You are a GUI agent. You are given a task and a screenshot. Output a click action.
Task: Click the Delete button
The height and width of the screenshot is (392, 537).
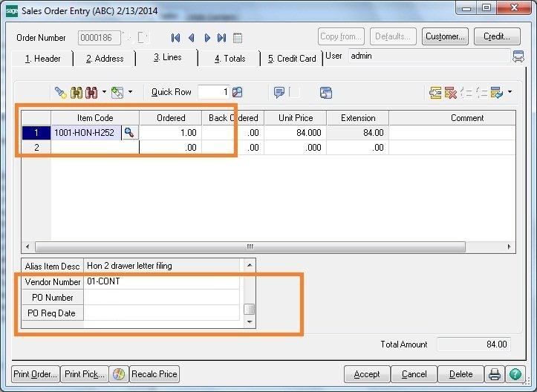point(461,374)
